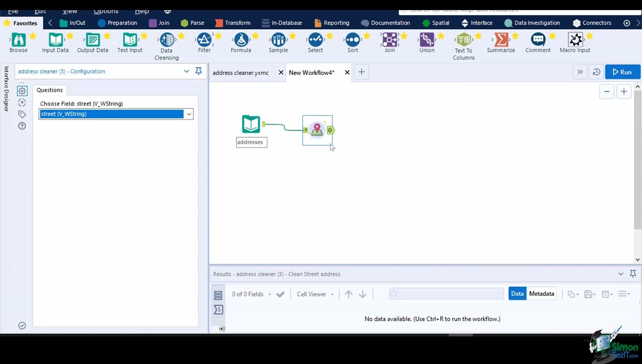Select the Summarize tool
Screen dimensions: 642x364
[x=501, y=43]
